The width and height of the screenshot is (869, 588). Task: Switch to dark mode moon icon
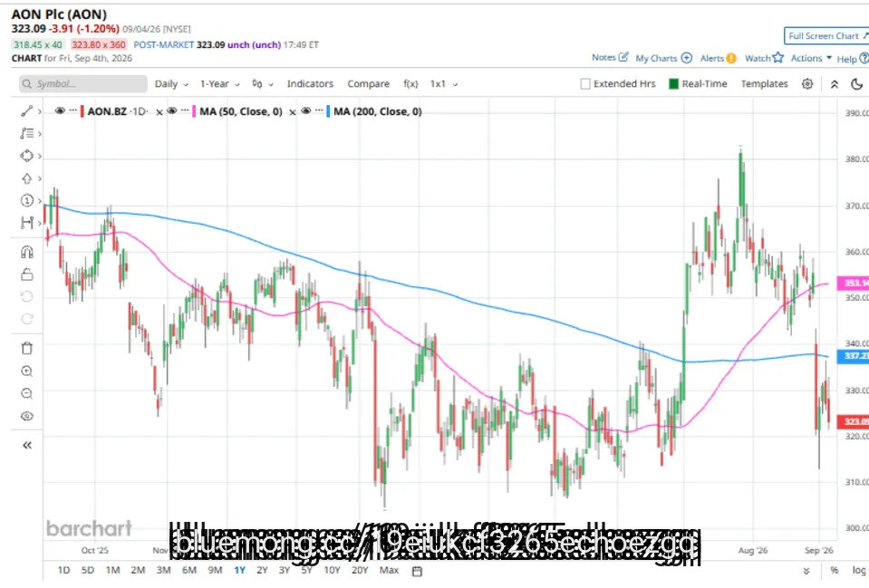click(x=857, y=83)
